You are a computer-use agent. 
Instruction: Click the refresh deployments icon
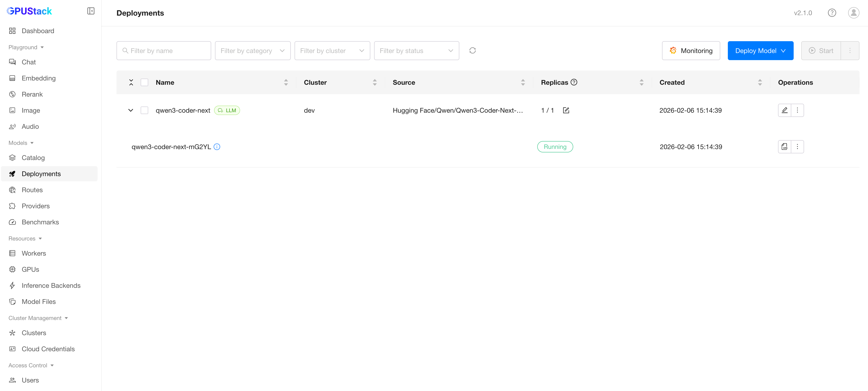click(472, 50)
